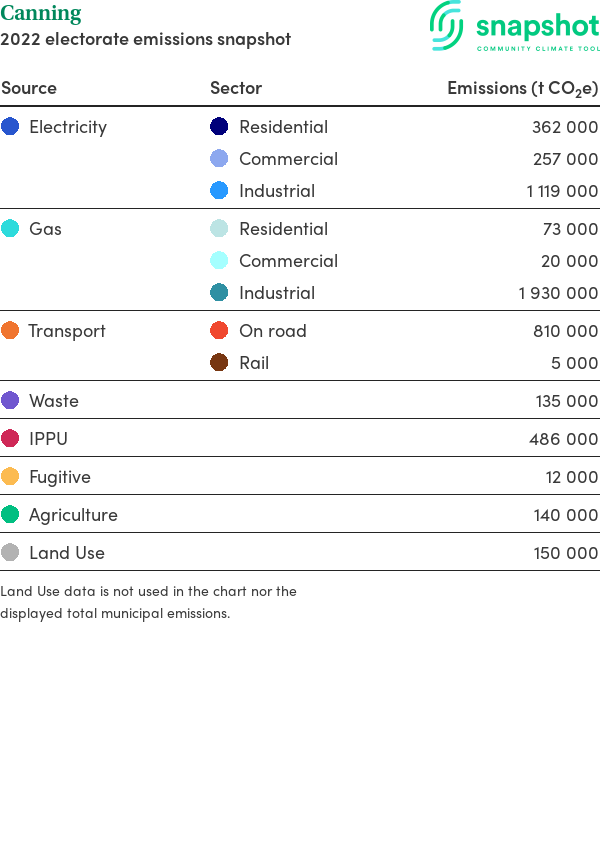Click the Electricity Residential dark blue dot
The height and width of the screenshot is (850, 600).
coord(219,126)
